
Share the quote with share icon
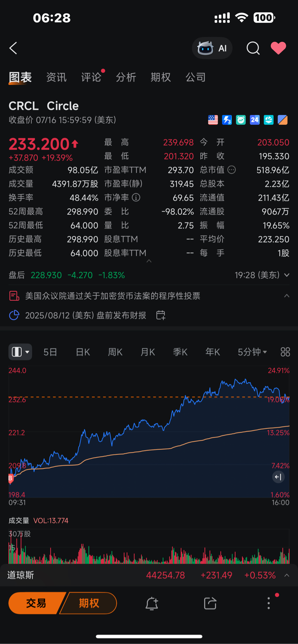[x=210, y=603]
